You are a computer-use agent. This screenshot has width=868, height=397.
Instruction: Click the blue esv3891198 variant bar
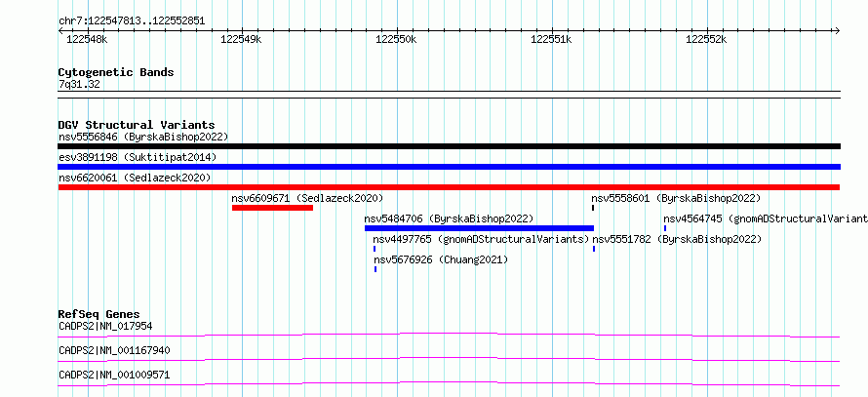click(x=449, y=167)
